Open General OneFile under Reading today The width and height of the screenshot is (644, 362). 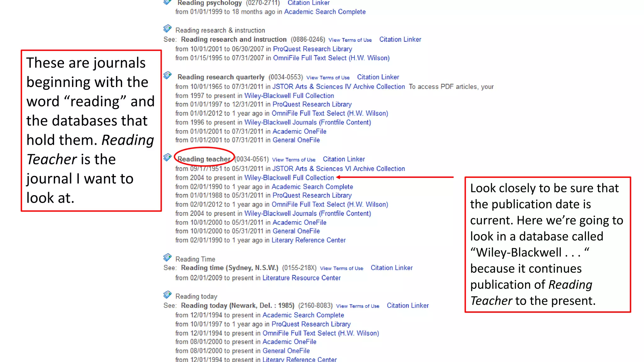coord(286,351)
